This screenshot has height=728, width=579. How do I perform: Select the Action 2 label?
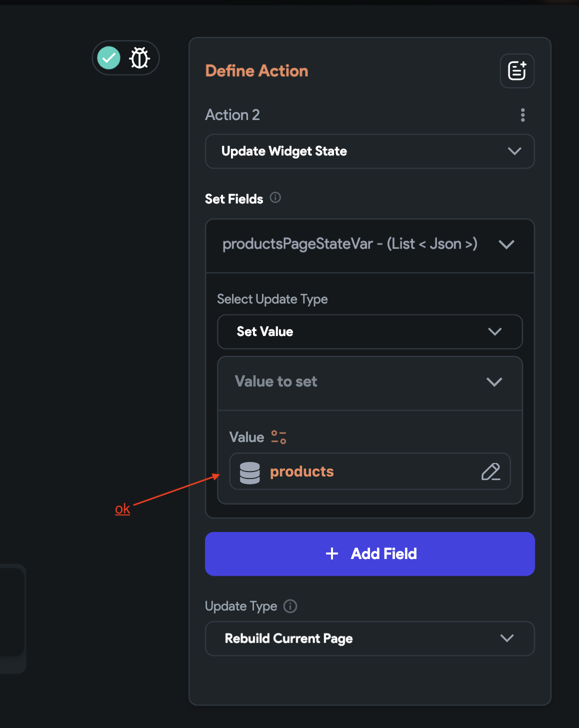(x=232, y=114)
